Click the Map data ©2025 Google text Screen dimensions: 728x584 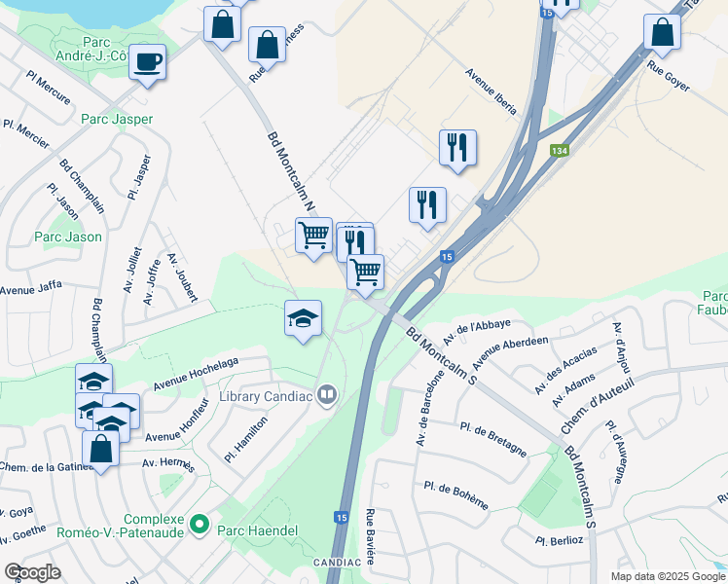(668, 576)
